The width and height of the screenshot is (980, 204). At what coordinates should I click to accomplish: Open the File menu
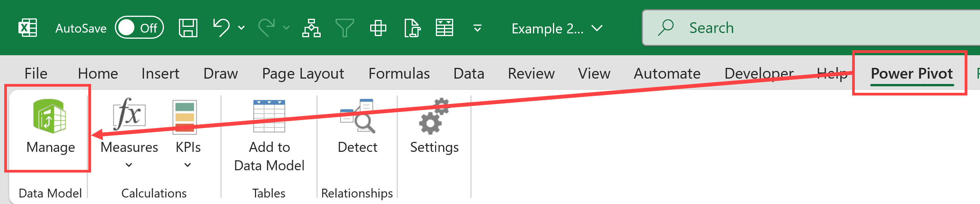click(x=36, y=73)
